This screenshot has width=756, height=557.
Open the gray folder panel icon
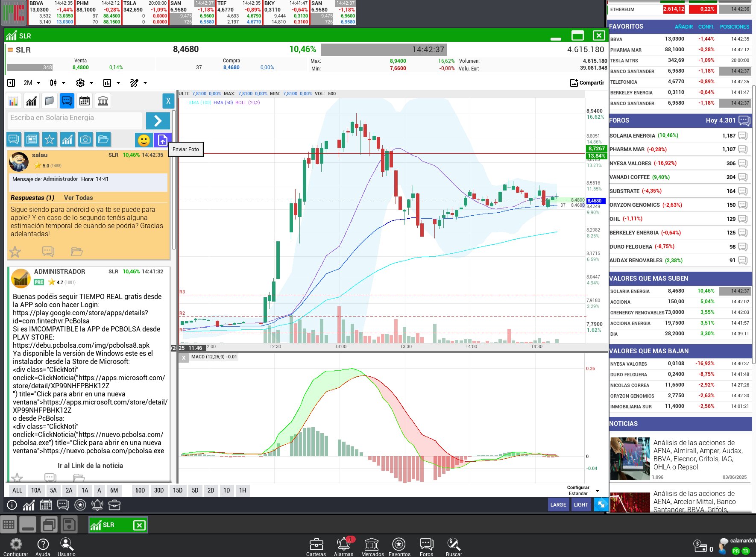point(50,101)
